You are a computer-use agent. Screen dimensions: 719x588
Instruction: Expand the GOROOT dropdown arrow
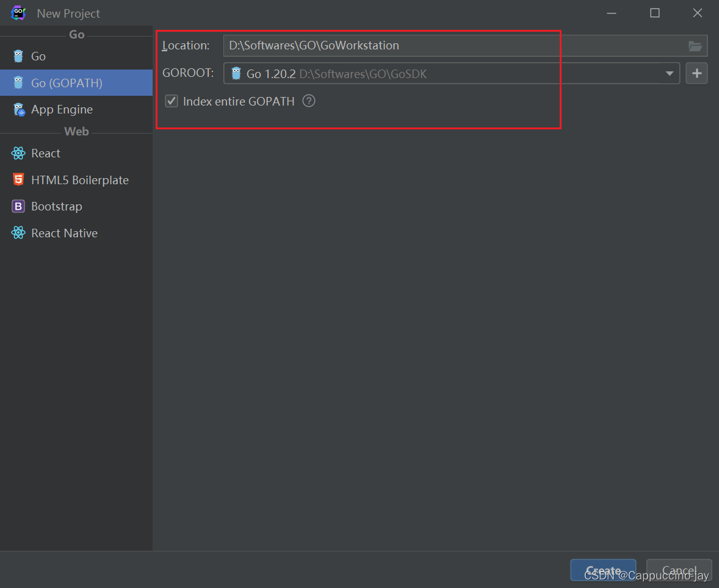670,73
